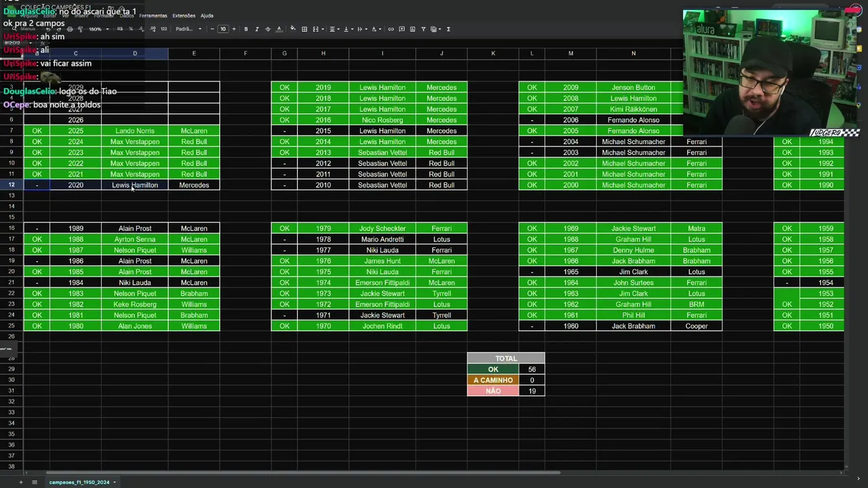Select the Phil Hill cell
The image size is (868, 488).
[x=633, y=315]
